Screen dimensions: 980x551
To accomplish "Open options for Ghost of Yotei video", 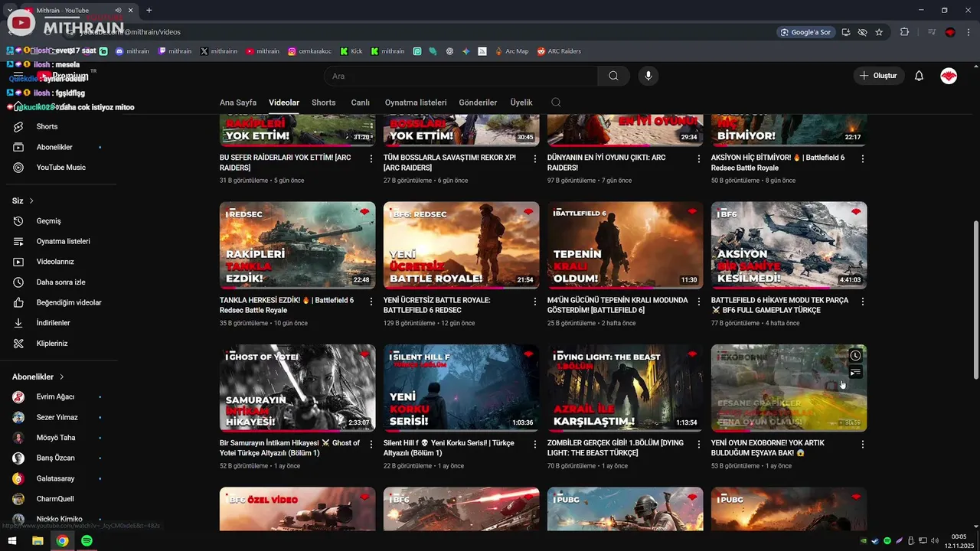I will click(371, 444).
